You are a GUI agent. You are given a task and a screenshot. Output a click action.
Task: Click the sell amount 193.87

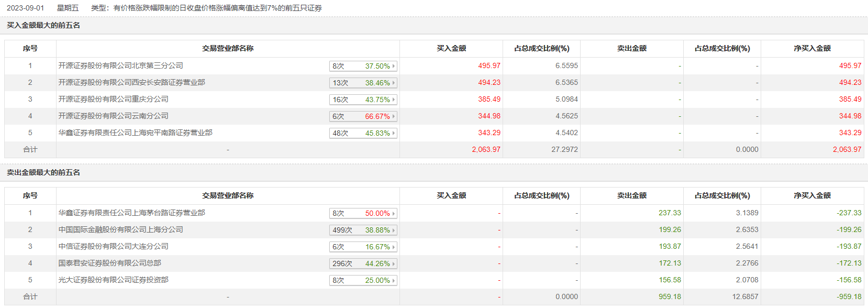point(670,246)
